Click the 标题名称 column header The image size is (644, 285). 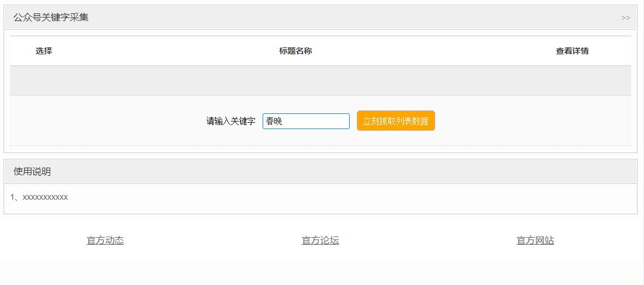(295, 51)
